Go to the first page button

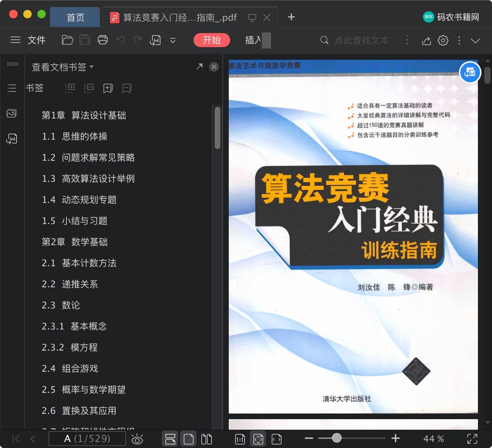16,439
